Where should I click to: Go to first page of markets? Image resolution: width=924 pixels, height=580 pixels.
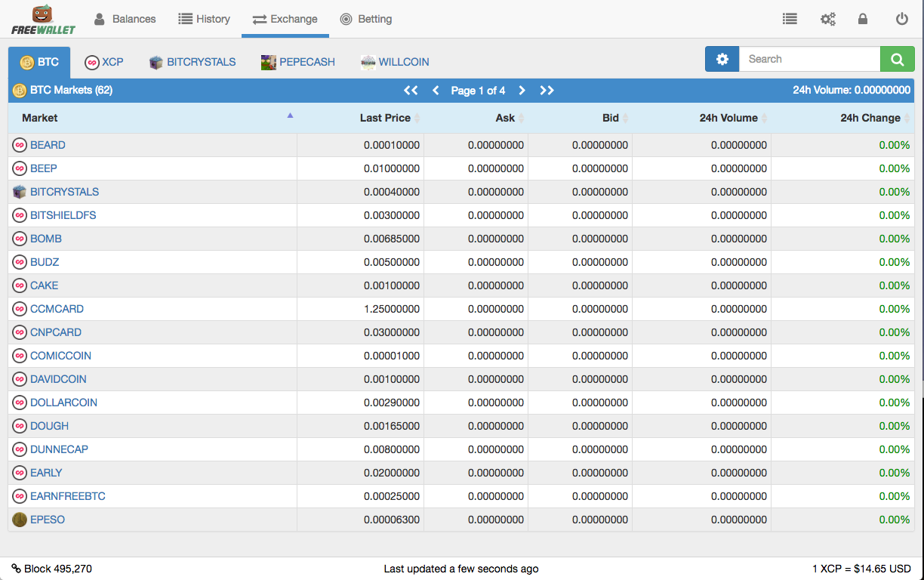tap(411, 91)
